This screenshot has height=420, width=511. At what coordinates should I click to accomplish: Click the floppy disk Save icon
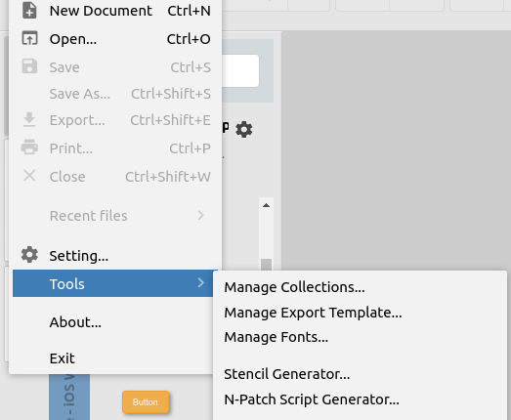(x=29, y=66)
